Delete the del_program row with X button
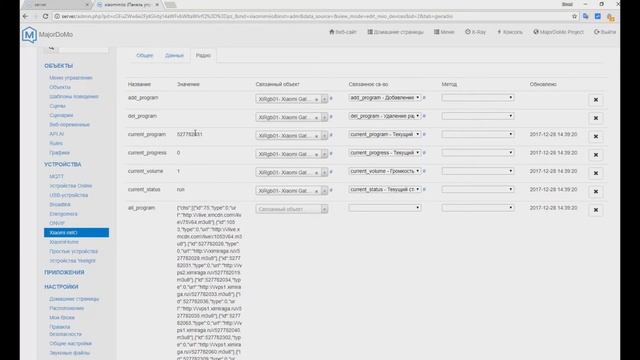The width and height of the screenshot is (640, 360). point(596,118)
